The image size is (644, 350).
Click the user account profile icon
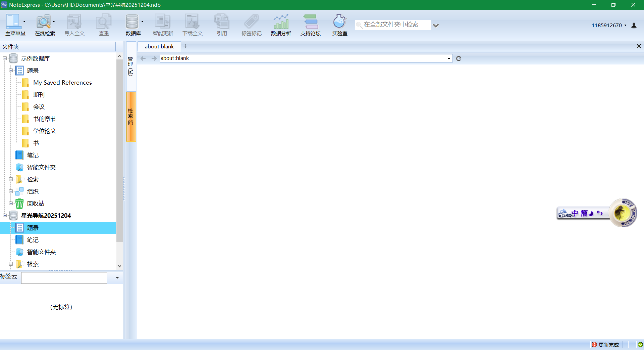pos(634,26)
